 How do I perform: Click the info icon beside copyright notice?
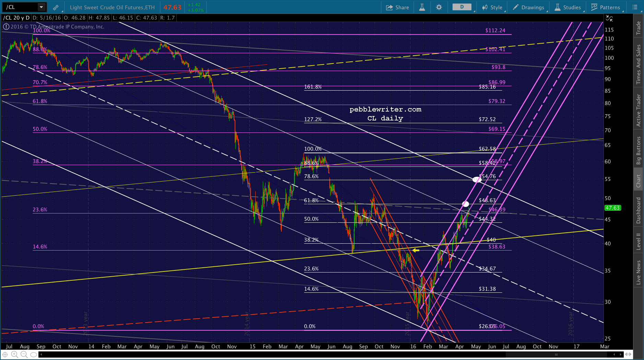tap(6, 27)
